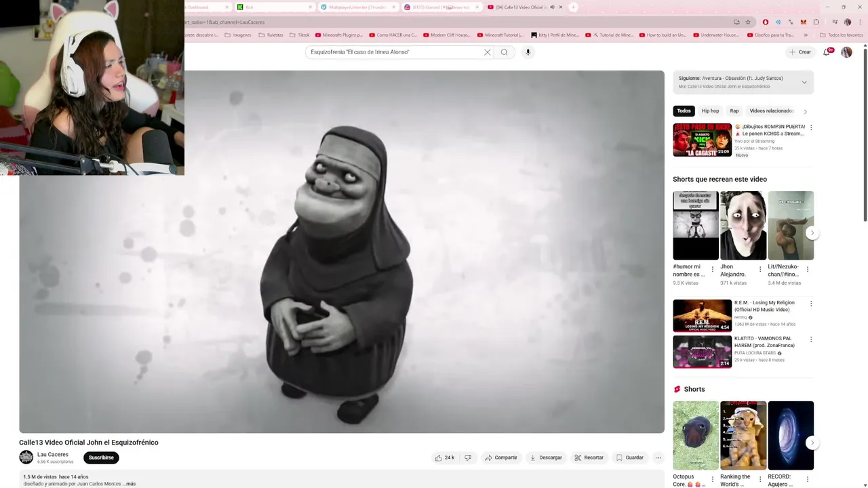Expand the Siguiente mix playlist panel

click(804, 82)
